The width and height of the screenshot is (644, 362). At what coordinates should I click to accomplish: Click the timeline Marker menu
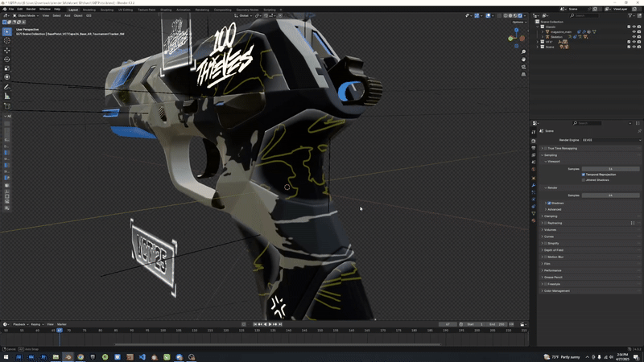[62, 324]
